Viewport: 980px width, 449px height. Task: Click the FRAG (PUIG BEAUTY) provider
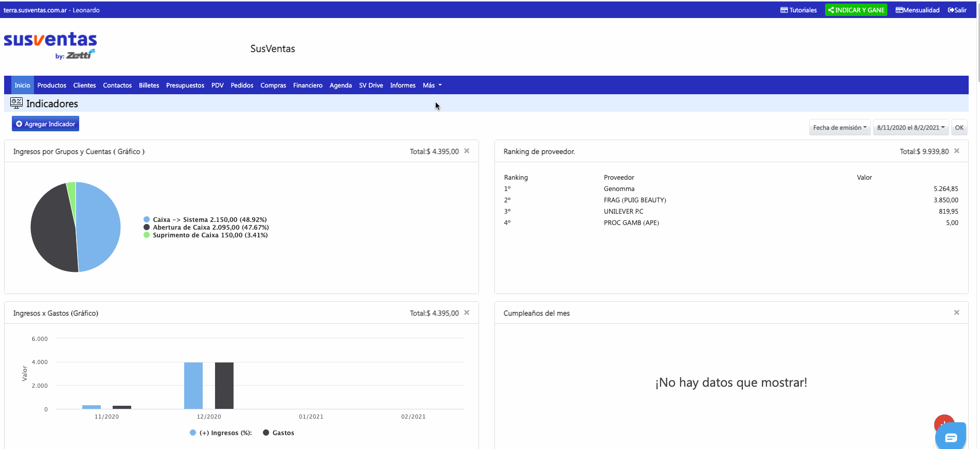click(x=635, y=200)
